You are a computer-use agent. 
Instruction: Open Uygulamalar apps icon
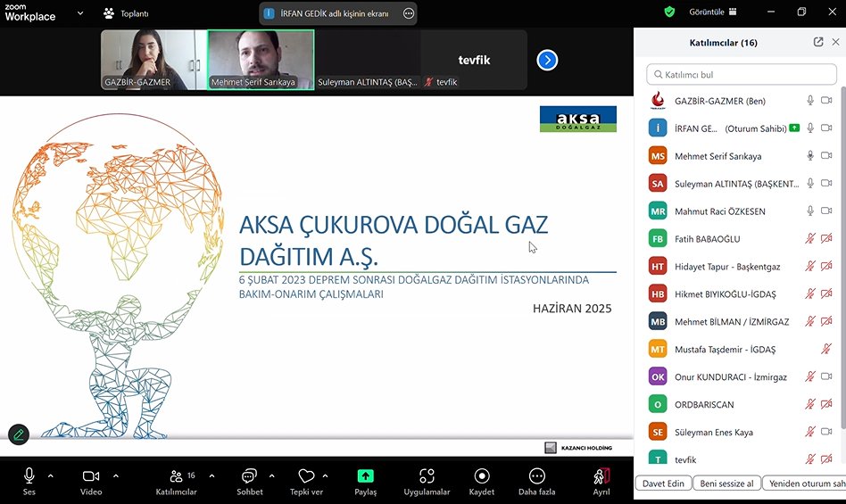(427, 476)
